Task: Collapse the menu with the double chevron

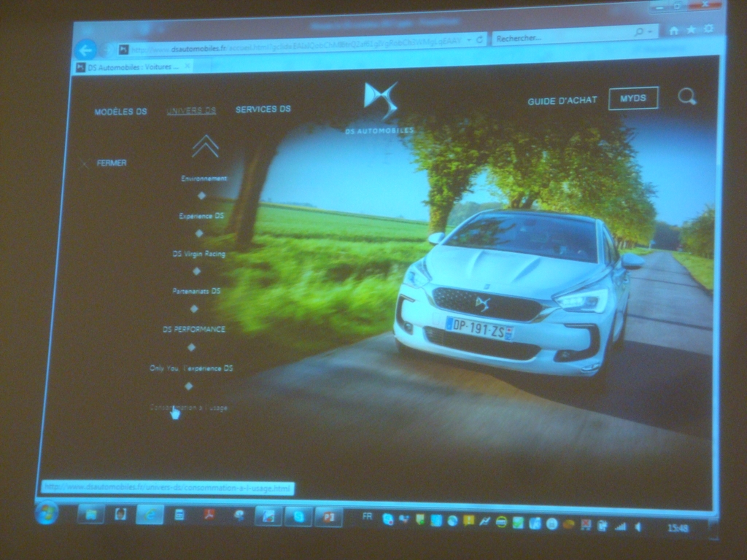Action: 205,147
